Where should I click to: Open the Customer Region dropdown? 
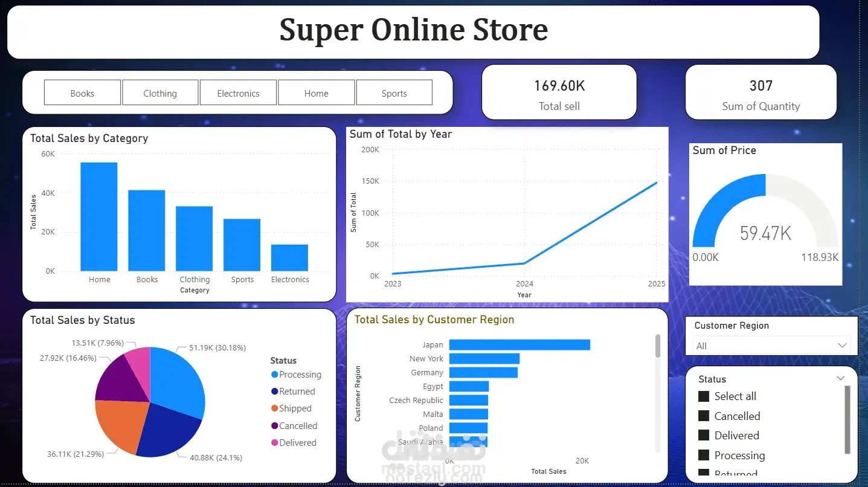771,346
